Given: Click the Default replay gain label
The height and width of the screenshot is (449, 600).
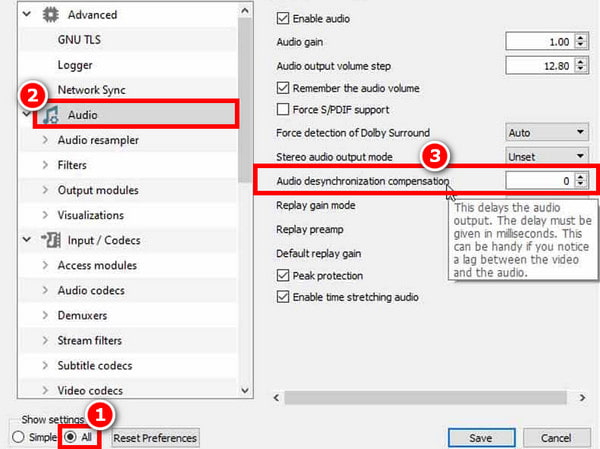Looking at the screenshot, I should [x=319, y=253].
